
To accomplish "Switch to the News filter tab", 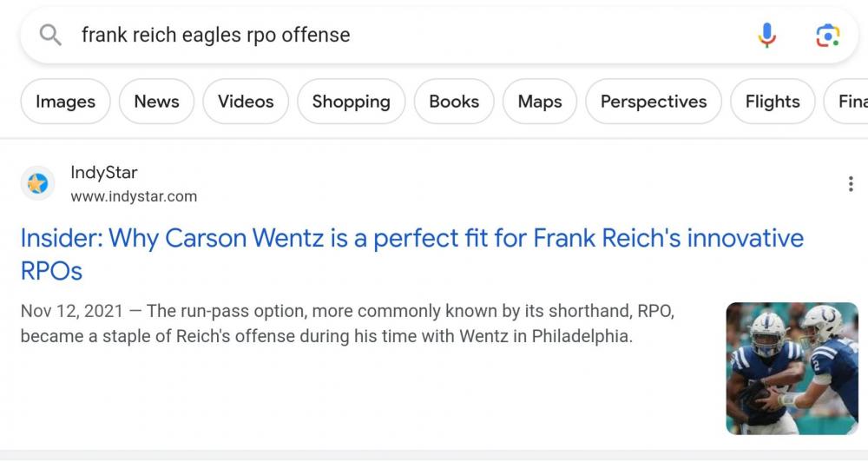I will pos(156,102).
